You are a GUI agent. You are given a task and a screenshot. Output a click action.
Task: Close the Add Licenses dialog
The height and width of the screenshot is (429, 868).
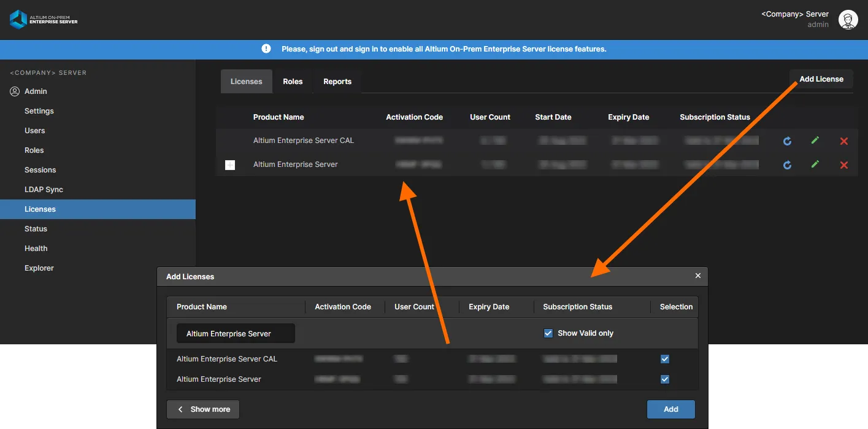[697, 276]
